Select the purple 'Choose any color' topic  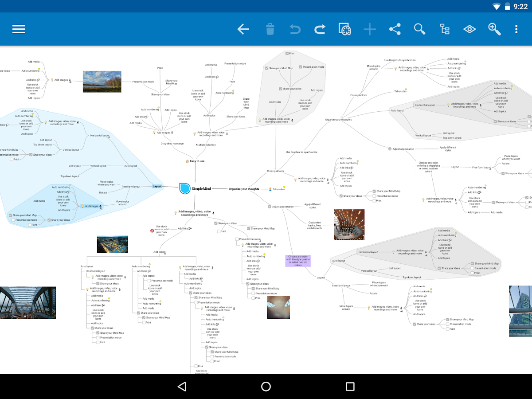point(297,261)
